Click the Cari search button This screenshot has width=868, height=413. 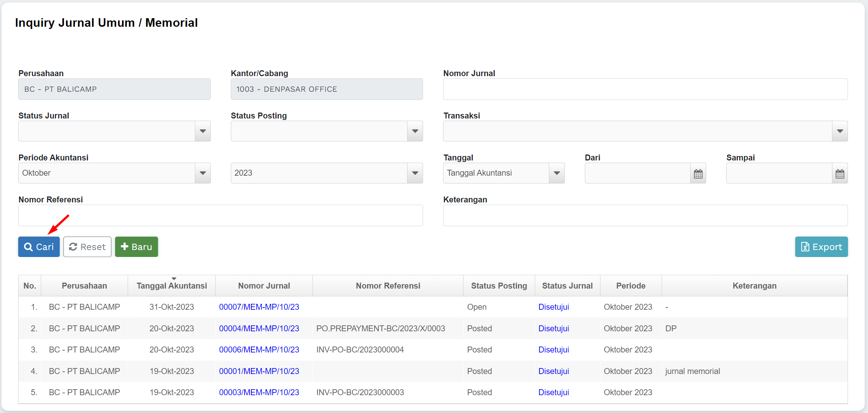(39, 247)
